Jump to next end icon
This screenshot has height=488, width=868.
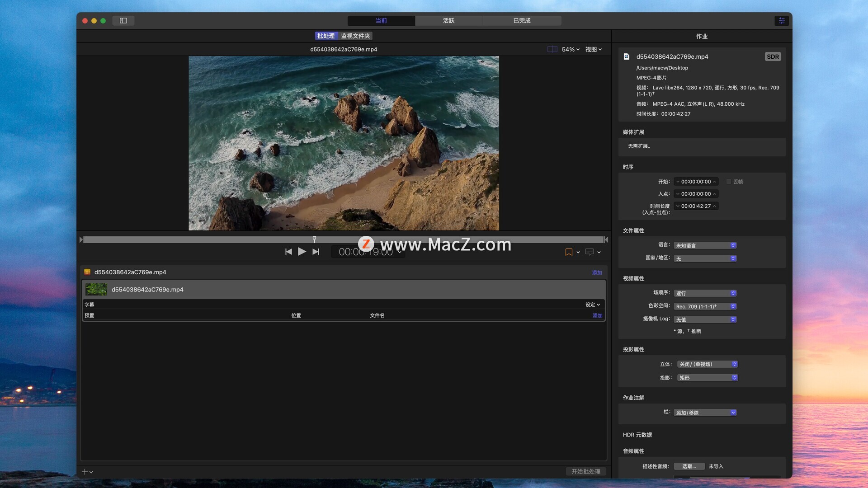coord(316,252)
